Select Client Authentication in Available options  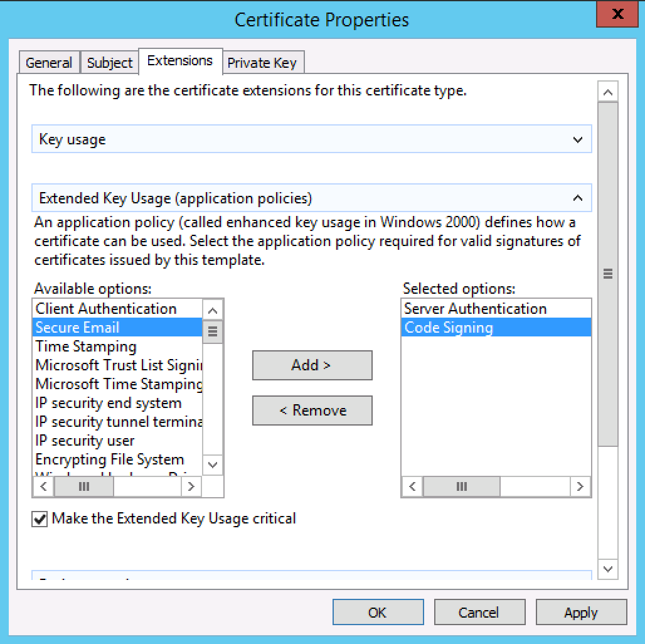click(106, 309)
